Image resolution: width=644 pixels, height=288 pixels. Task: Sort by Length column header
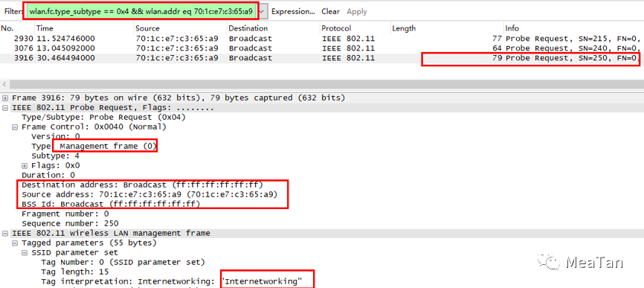click(x=404, y=28)
